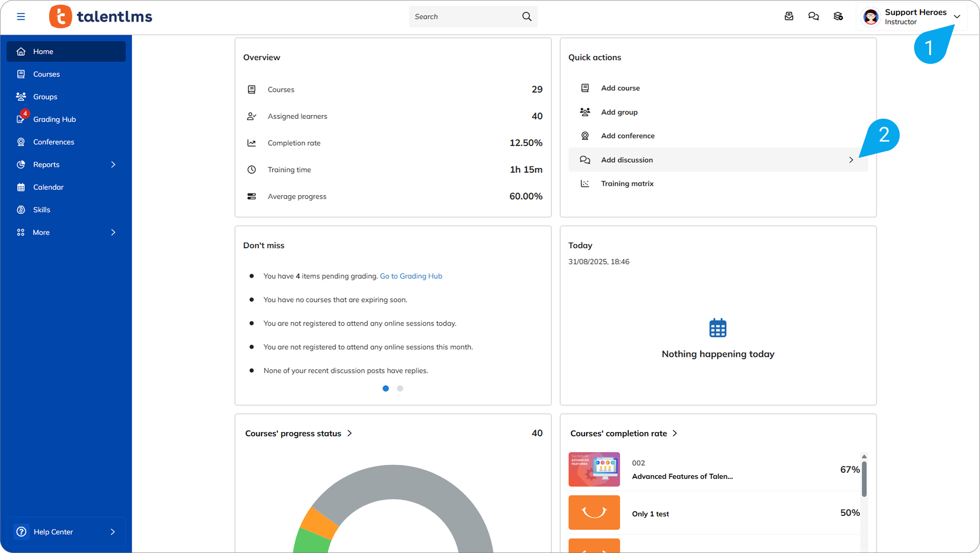Viewport: 980px width, 553px height.
Task: Follow the Go to Grading Hub link
Action: (411, 276)
